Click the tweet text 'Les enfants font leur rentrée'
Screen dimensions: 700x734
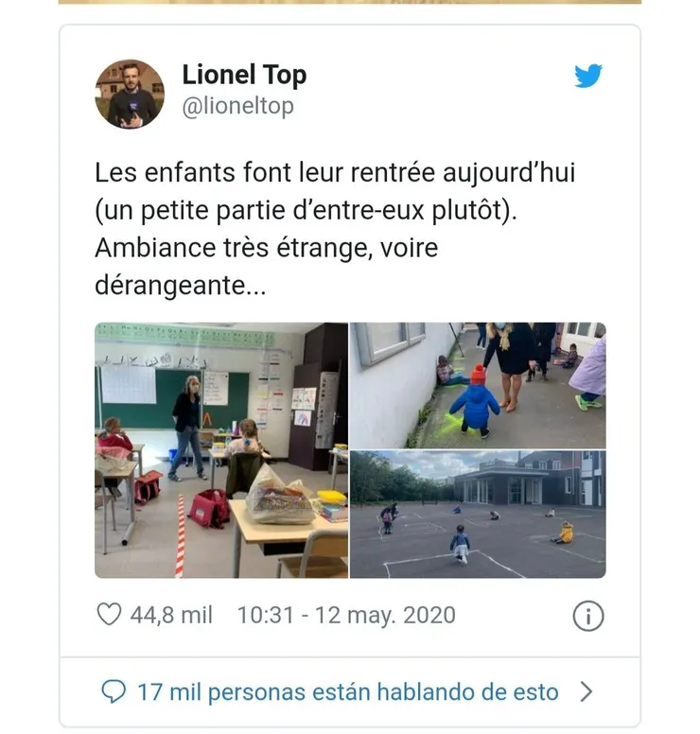(x=265, y=172)
